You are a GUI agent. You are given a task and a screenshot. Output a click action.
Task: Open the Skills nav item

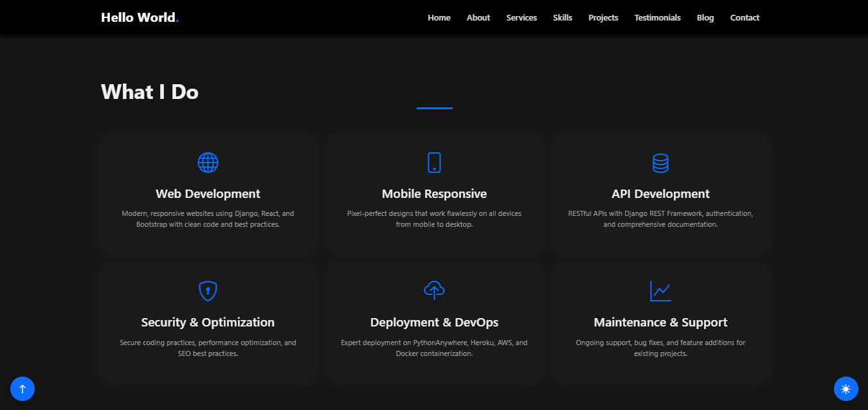[563, 17]
